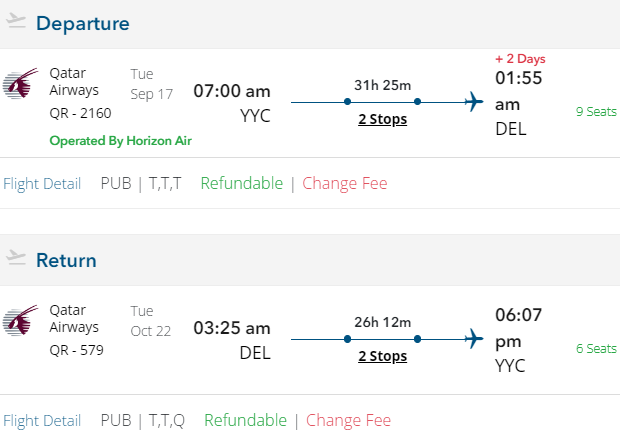This screenshot has height=441, width=620.
Task: Click the airplane icon on departure route line
Action: pos(474,101)
